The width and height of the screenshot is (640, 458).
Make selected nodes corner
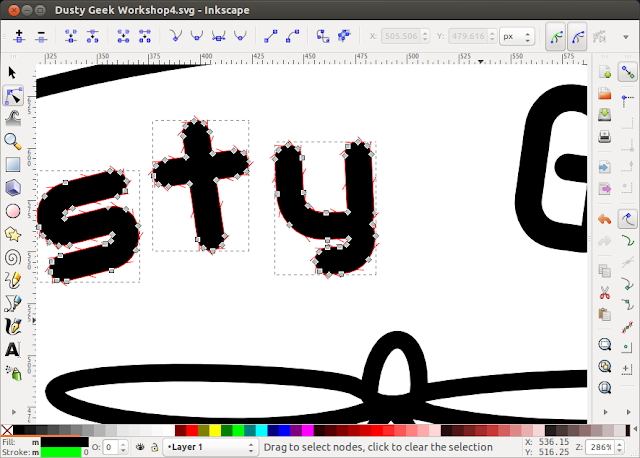click(176, 36)
